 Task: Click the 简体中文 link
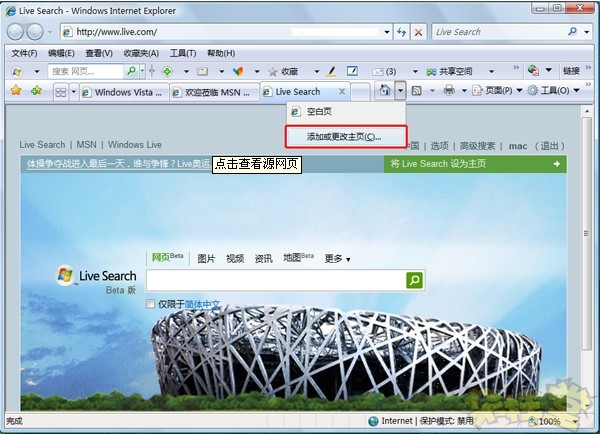[x=202, y=304]
